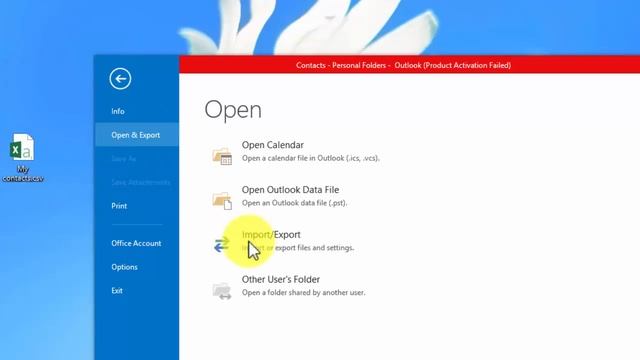Exit Outlook from sidebar
The image size is (640, 360).
pos(117,291)
